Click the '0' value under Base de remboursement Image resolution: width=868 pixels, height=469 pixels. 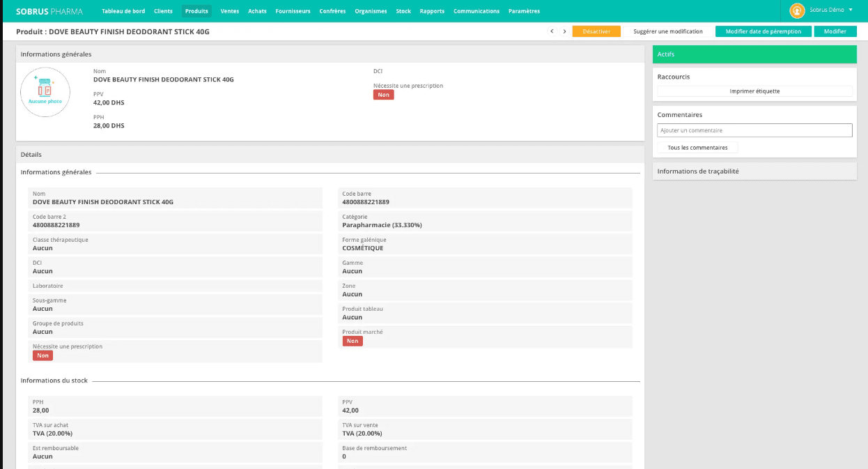pos(344,456)
